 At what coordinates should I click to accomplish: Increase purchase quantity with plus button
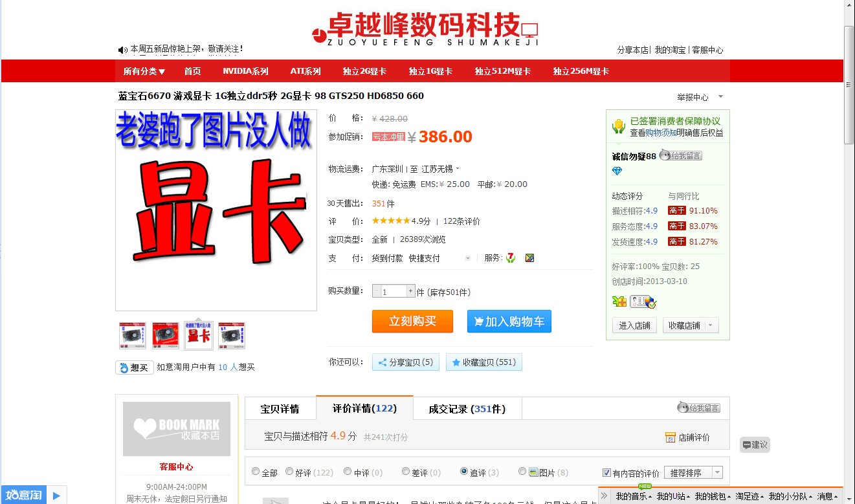tap(410, 291)
